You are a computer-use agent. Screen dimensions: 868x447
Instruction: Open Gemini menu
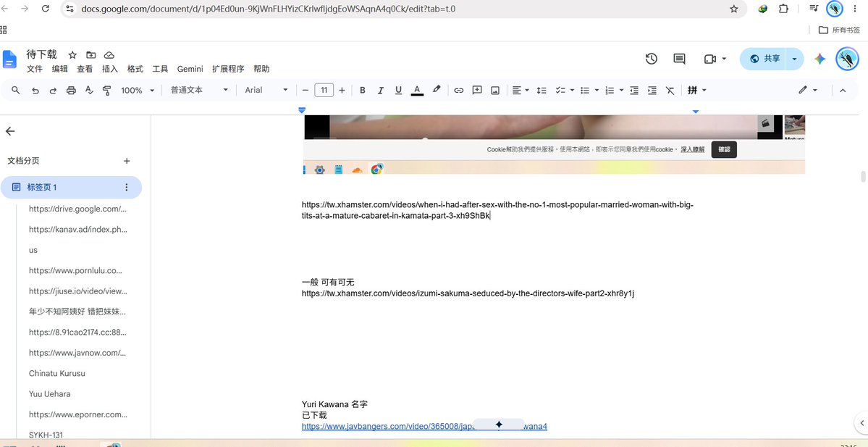pyautogui.click(x=190, y=70)
